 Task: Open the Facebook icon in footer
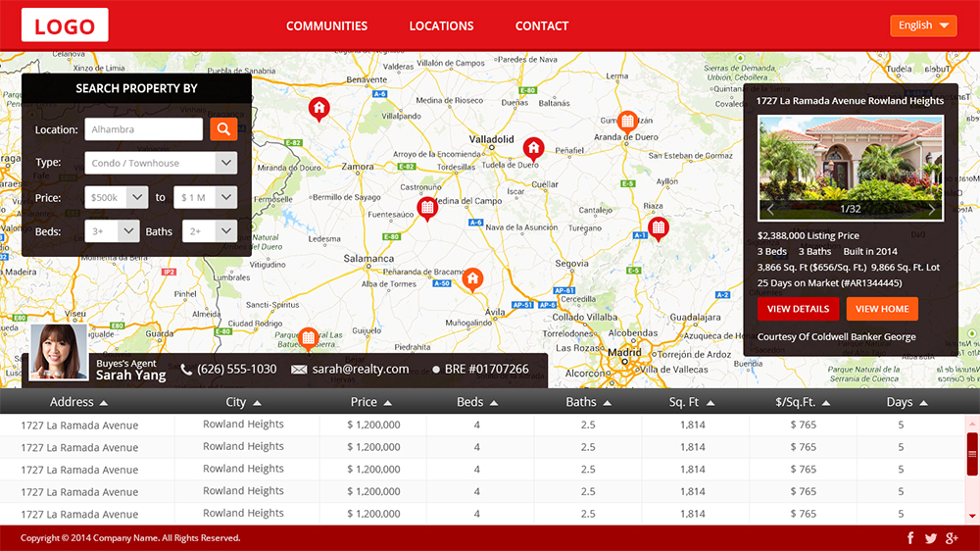(910, 538)
